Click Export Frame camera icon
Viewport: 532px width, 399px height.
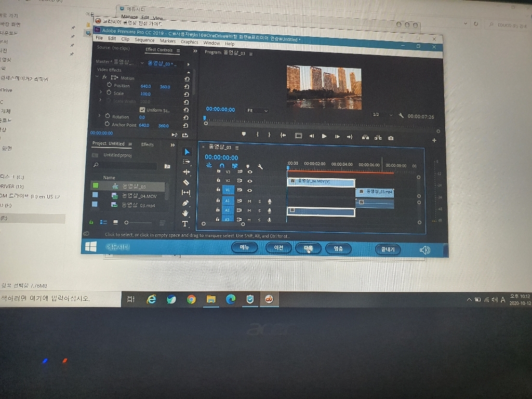(391, 138)
